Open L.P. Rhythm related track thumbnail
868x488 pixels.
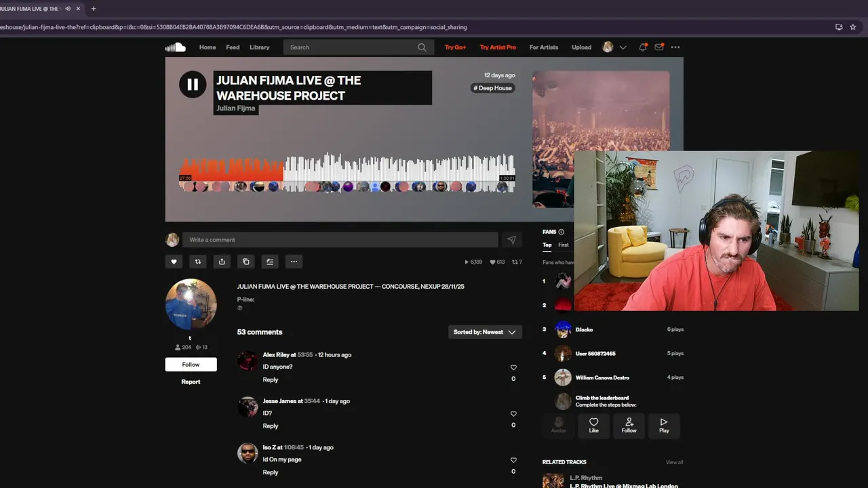click(553, 481)
